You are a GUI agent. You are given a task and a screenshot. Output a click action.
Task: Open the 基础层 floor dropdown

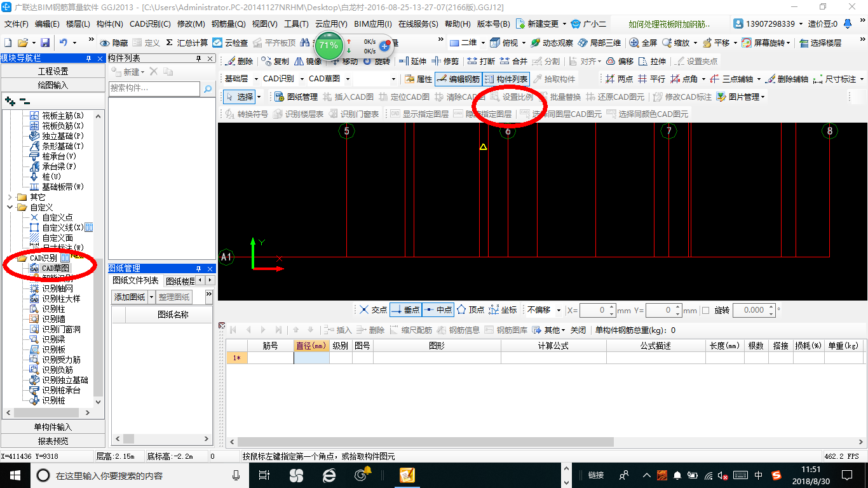click(257, 79)
